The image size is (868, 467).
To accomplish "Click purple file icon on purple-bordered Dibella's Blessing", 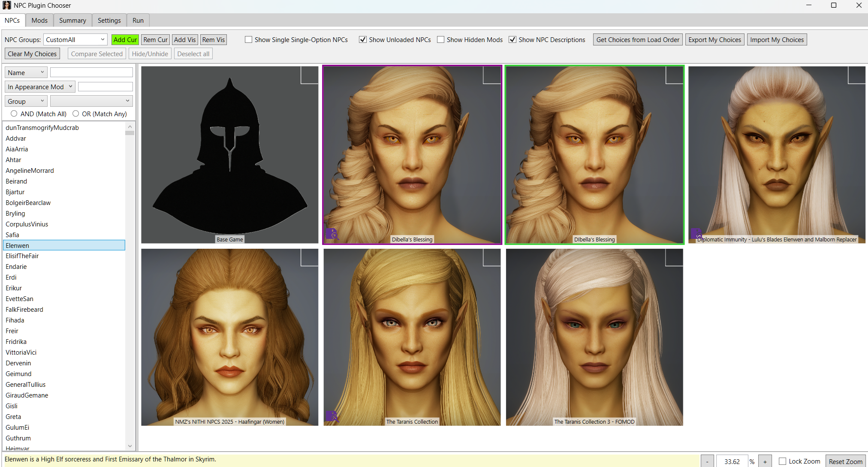I will [x=332, y=234].
